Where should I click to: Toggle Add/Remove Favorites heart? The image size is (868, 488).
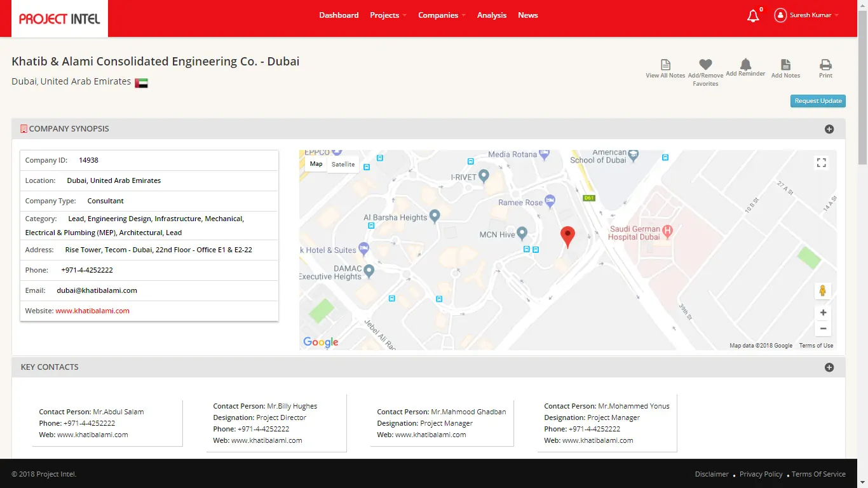pos(705,64)
